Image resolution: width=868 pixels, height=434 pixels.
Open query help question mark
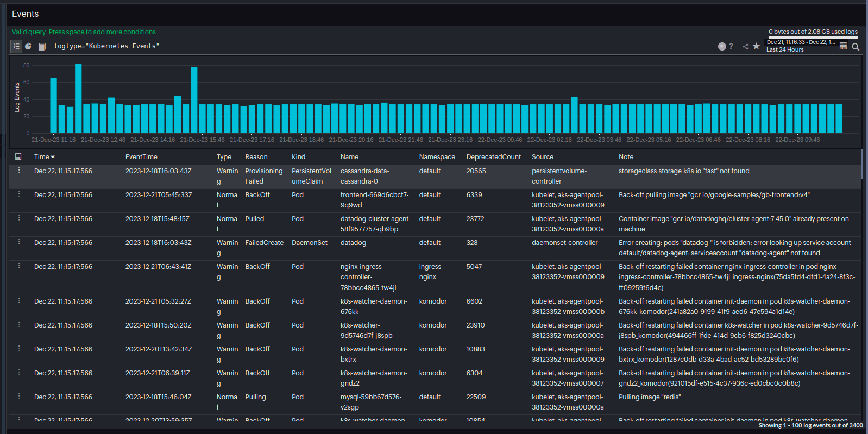click(x=731, y=47)
